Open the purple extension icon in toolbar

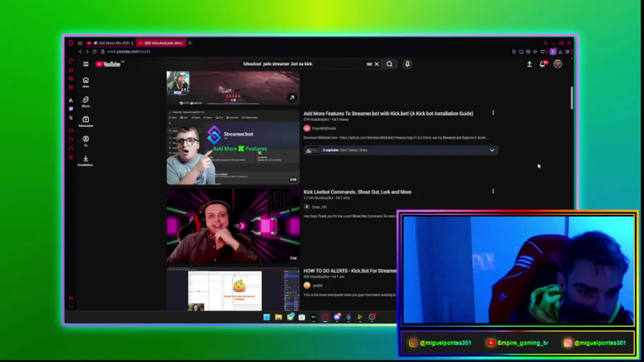tap(553, 51)
